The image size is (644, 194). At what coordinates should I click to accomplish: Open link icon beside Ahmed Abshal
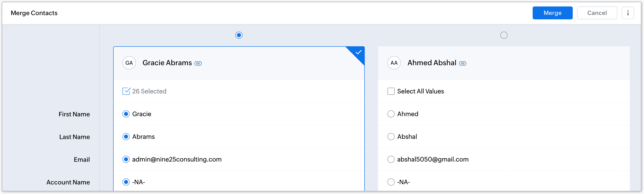[x=463, y=63]
